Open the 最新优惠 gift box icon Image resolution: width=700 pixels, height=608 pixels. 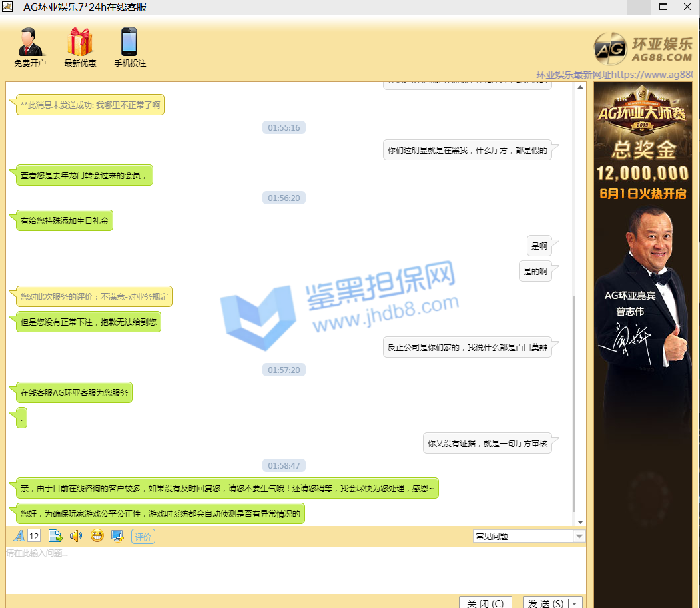(x=80, y=43)
